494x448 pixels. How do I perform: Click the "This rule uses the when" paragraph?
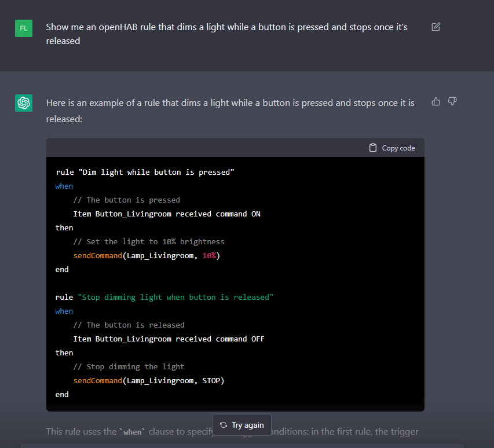127,432
